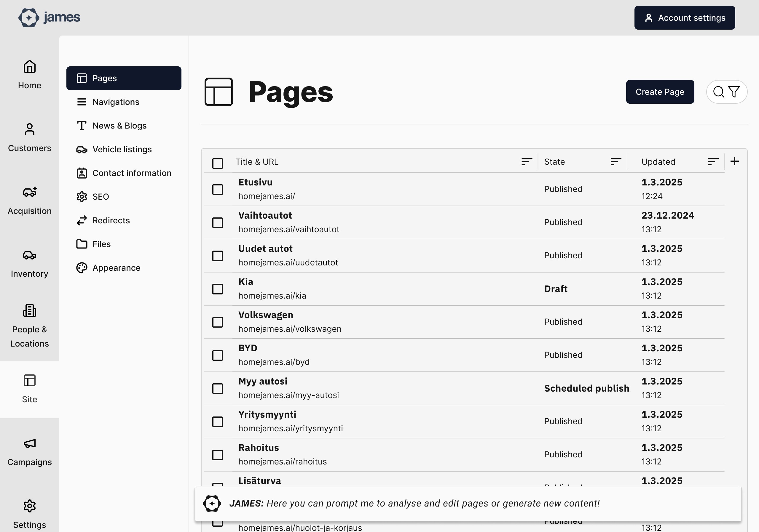
Task: Click the james logo icon
Action: (29, 17)
